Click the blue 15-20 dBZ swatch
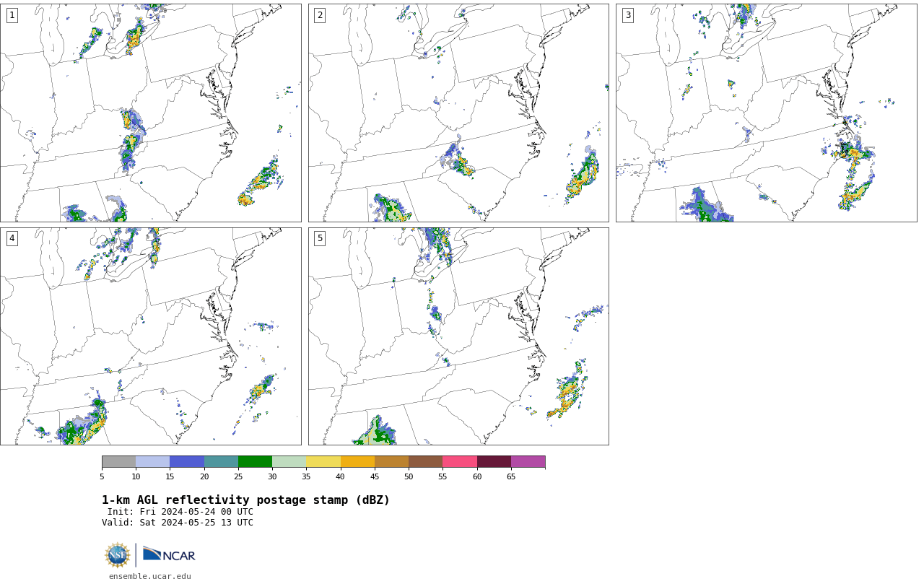The image size is (924, 584). pos(187,462)
